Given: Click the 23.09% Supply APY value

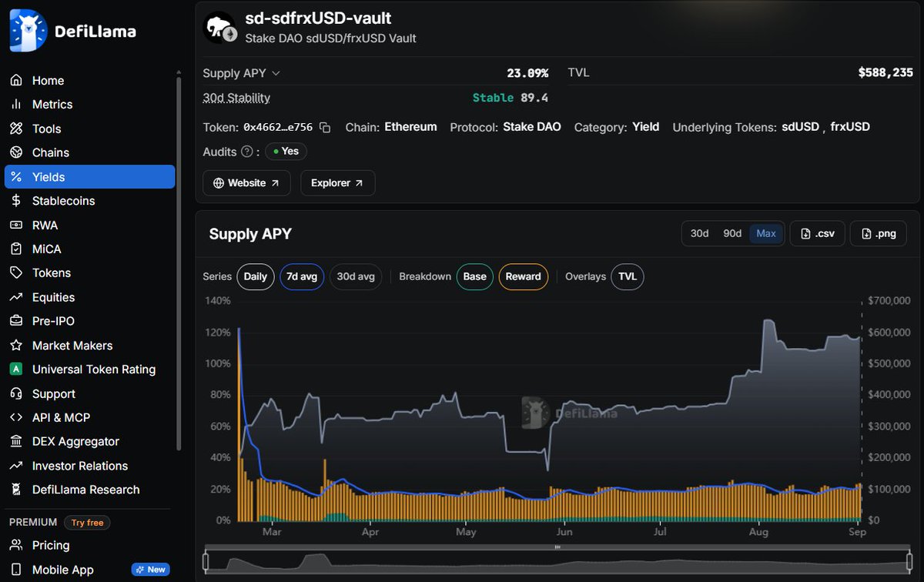Looking at the screenshot, I should tap(527, 73).
